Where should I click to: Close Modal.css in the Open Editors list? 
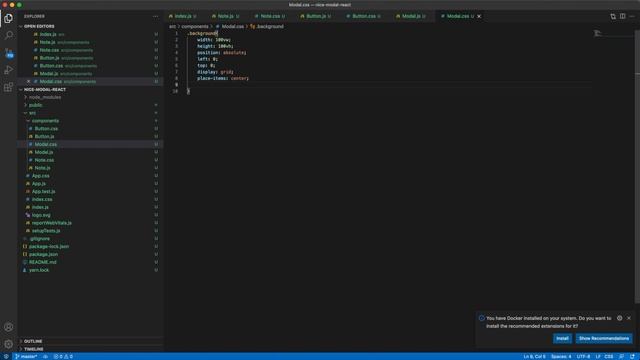click(28, 82)
